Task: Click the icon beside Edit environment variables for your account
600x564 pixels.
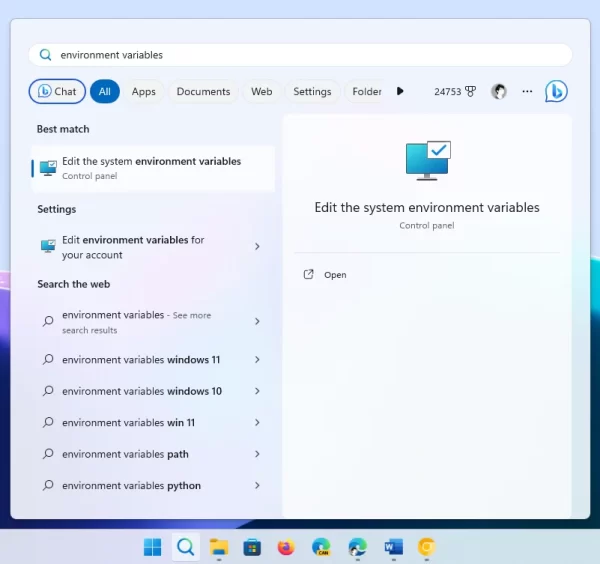Action: click(x=48, y=246)
